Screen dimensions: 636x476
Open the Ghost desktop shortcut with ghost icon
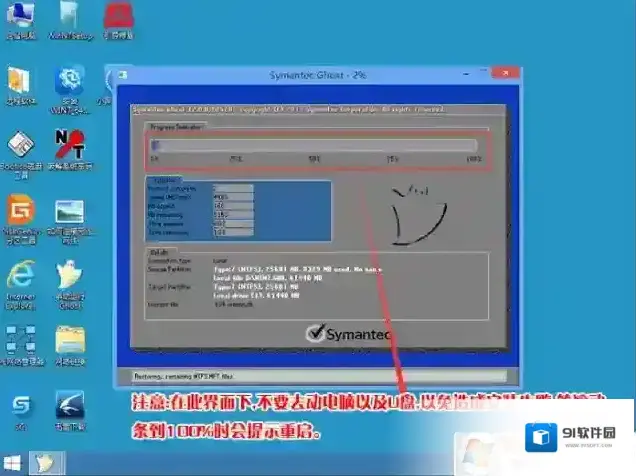click(69, 276)
